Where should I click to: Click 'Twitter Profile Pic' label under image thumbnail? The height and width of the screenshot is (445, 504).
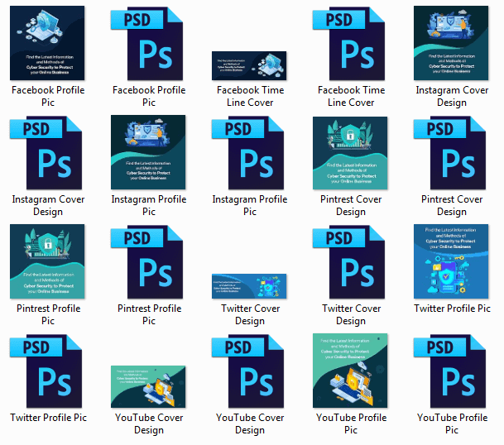coord(452,309)
